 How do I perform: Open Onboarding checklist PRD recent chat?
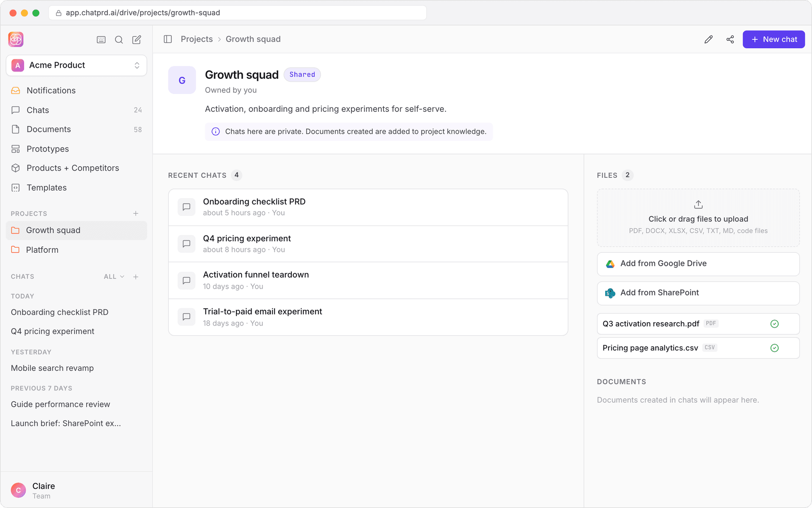(368, 207)
